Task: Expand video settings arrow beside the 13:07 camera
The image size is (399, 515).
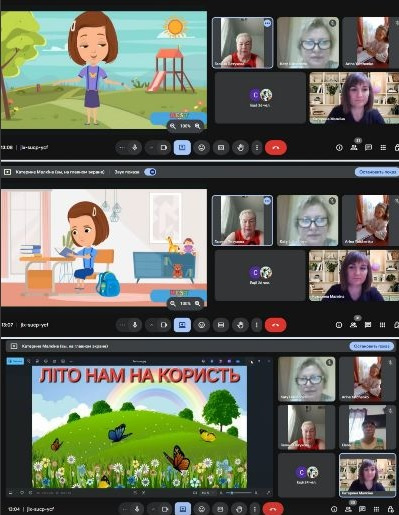Action: [151, 325]
